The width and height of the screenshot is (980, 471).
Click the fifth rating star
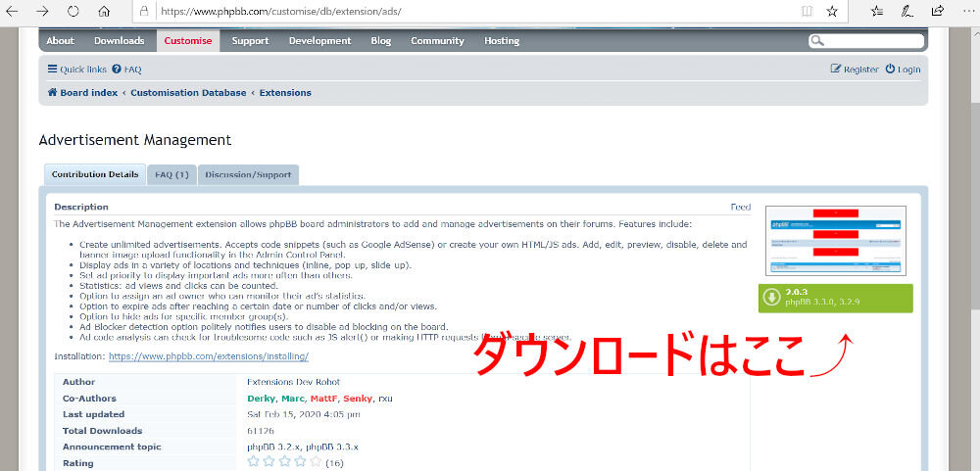click(x=316, y=461)
